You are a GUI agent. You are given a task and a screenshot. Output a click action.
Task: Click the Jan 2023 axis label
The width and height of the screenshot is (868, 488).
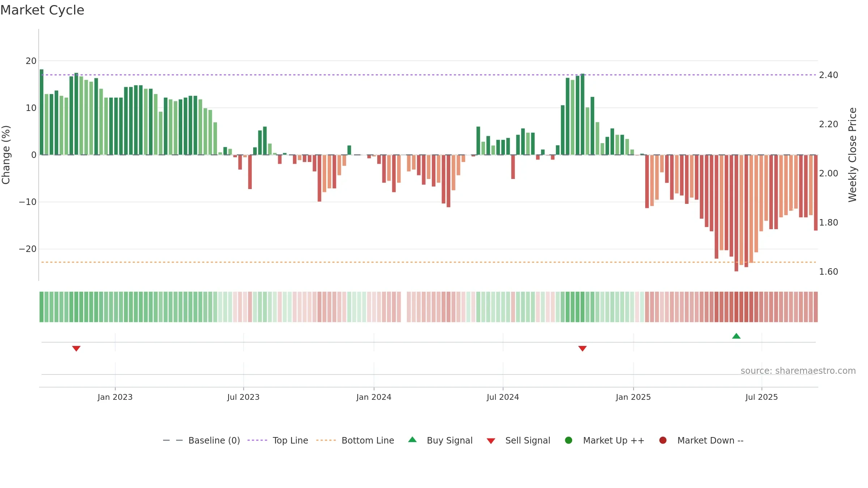coord(115,397)
